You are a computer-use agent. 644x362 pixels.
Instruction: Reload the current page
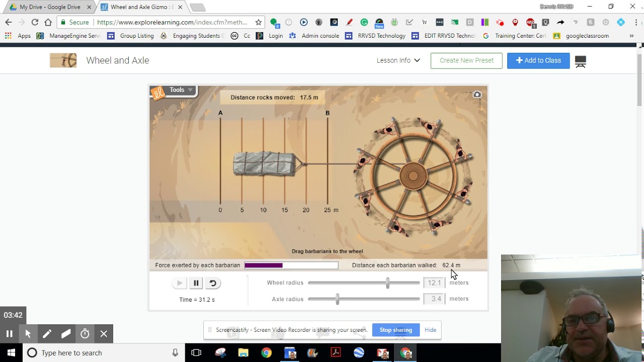(35, 22)
